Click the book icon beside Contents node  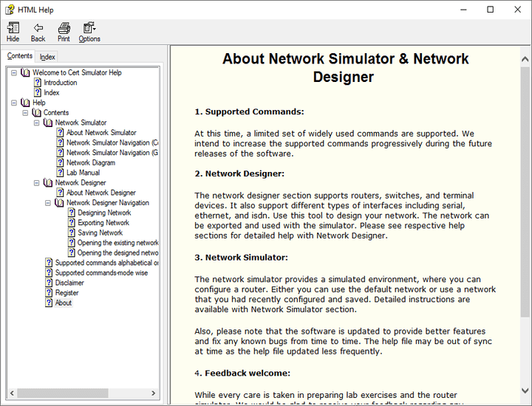point(37,112)
